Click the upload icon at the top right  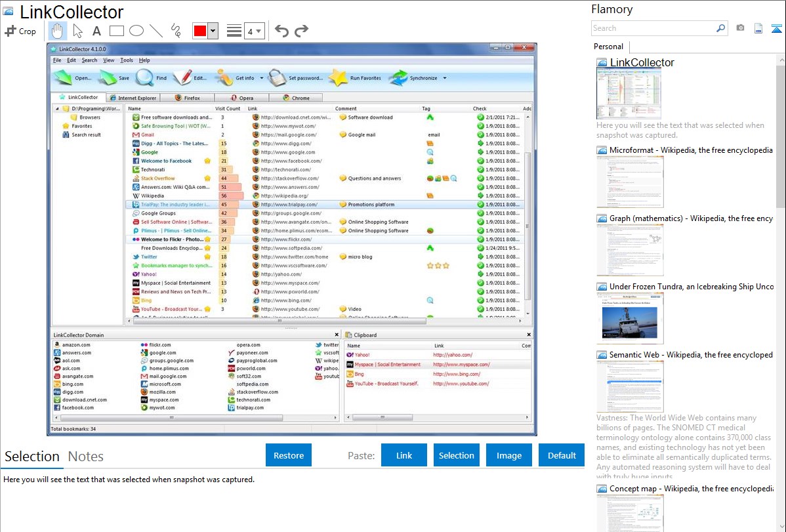[776, 28]
